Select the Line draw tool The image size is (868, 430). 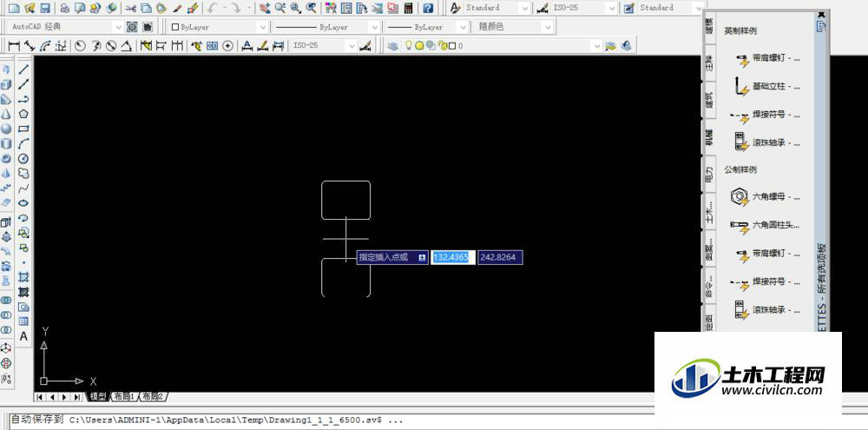coord(23,69)
